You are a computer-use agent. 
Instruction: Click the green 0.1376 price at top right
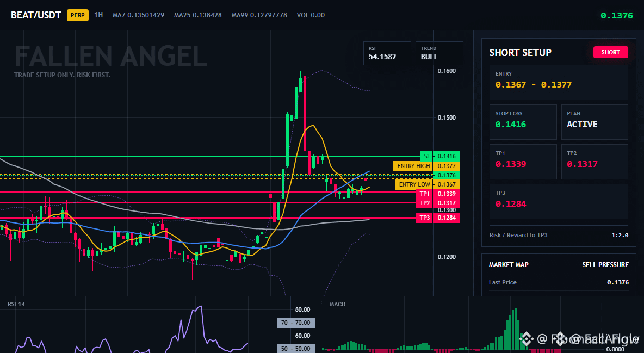click(616, 16)
